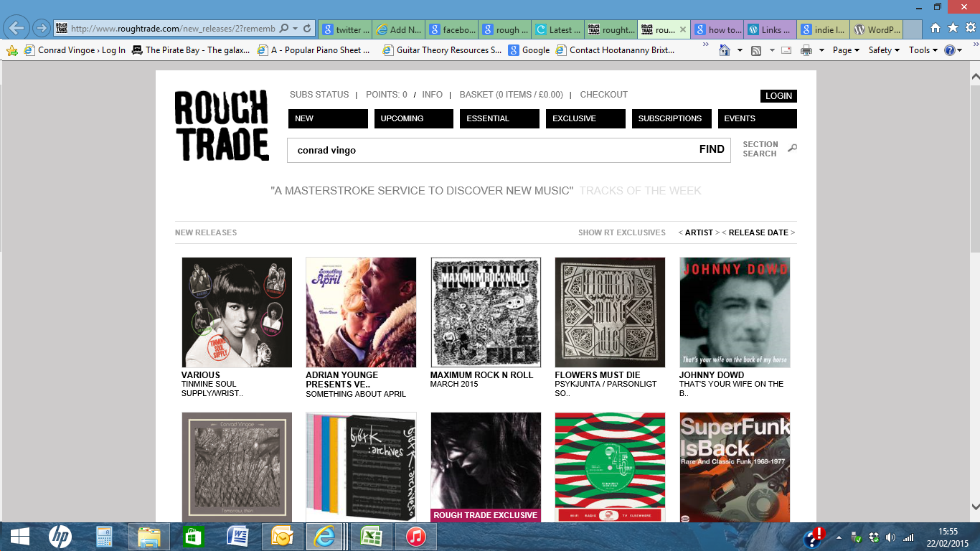Sort new releases by ARTIST

click(x=699, y=232)
